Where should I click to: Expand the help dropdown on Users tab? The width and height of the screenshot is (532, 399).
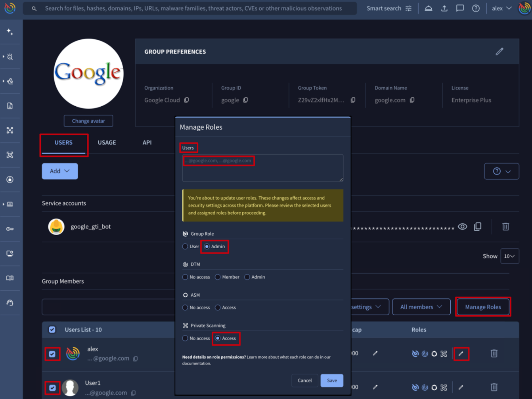tap(501, 171)
